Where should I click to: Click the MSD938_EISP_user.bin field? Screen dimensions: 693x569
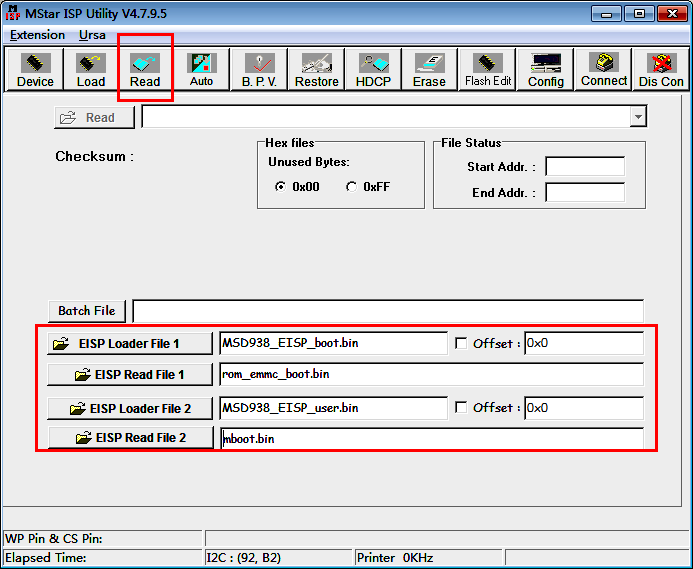pos(334,408)
